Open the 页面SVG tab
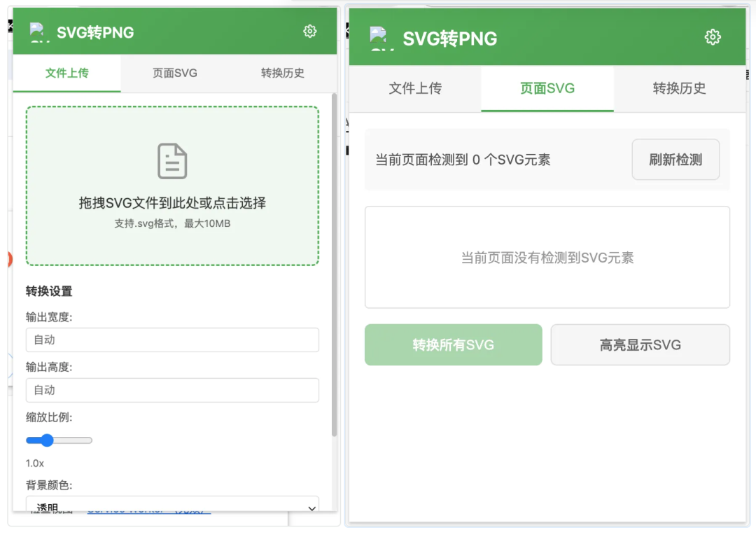The width and height of the screenshot is (756, 537). (x=547, y=89)
